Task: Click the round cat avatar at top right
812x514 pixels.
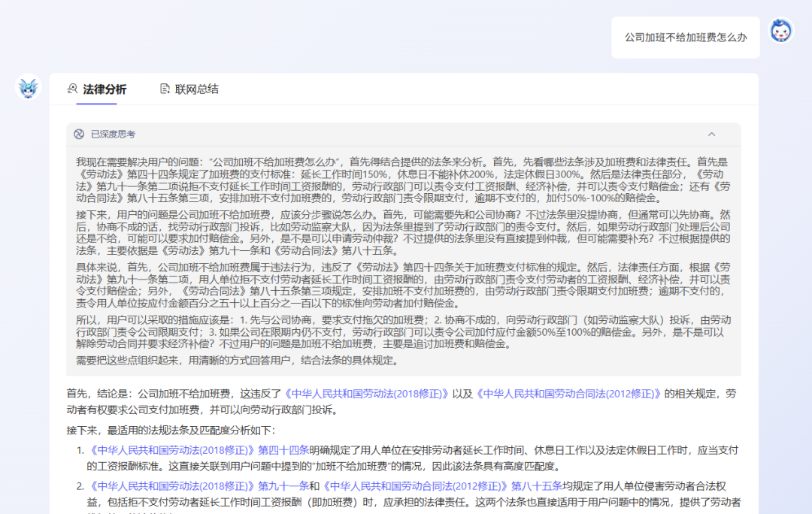Action: [780, 30]
